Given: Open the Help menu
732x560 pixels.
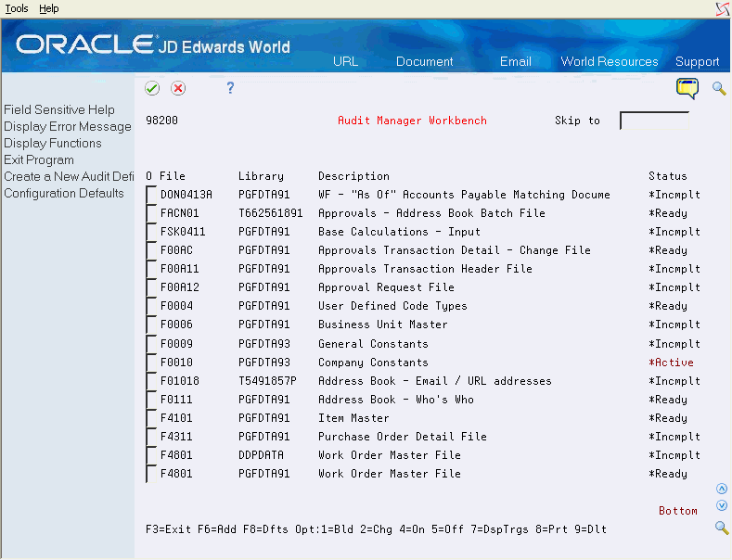Looking at the screenshot, I should coord(48,8).
